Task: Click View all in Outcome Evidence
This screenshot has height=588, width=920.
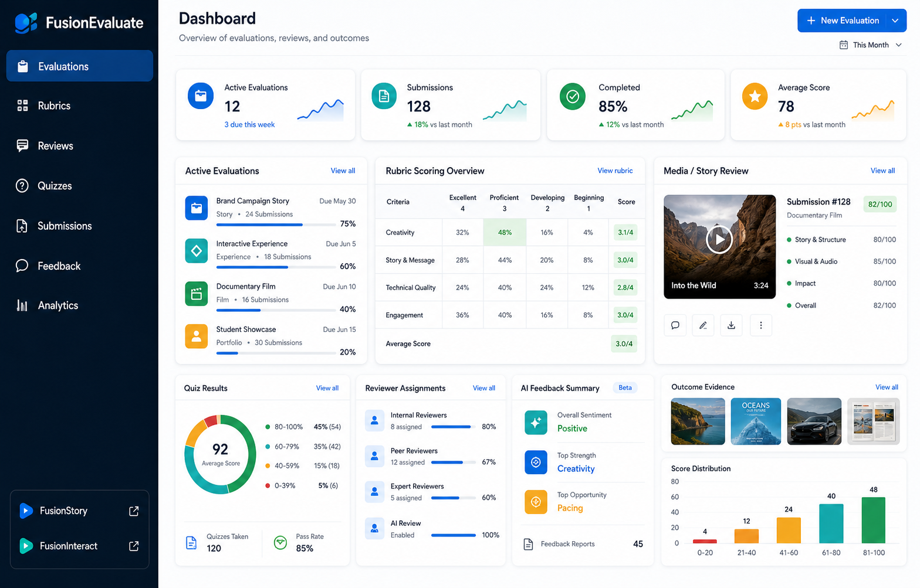Action: click(x=887, y=387)
